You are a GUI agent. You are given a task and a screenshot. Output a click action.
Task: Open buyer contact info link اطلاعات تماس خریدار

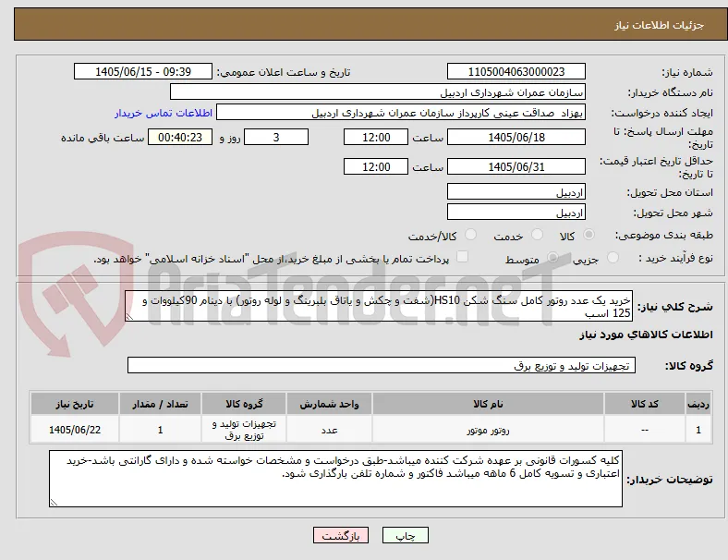pyautogui.click(x=164, y=113)
